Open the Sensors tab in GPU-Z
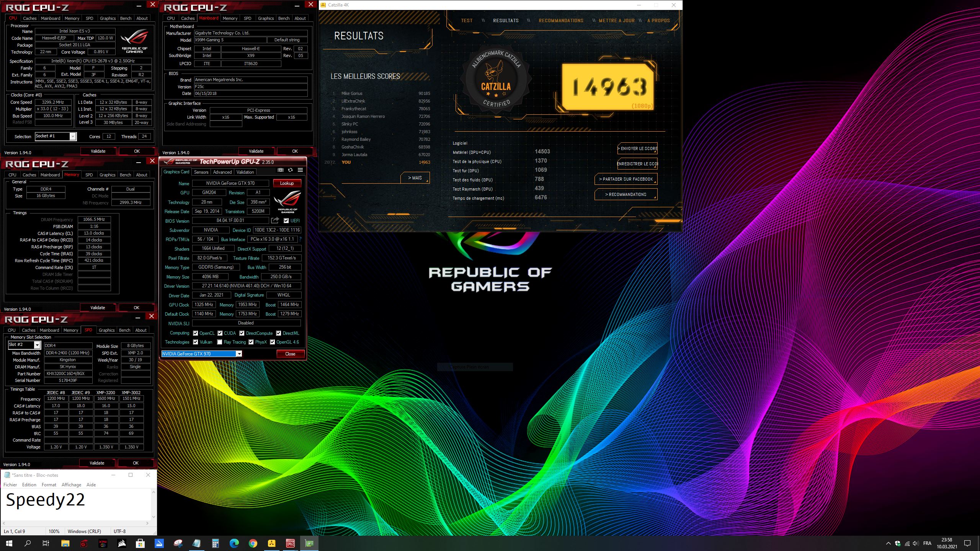Image resolution: width=980 pixels, height=551 pixels. pyautogui.click(x=201, y=172)
